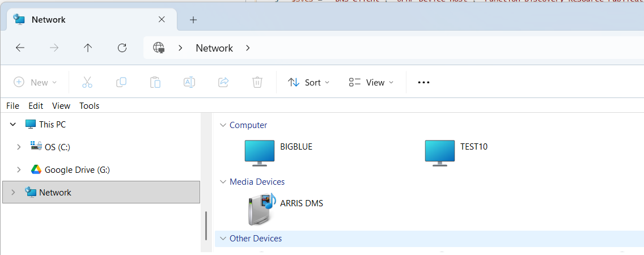The image size is (644, 255).
Task: Open the View dropdown in toolbar
Action: coord(371,82)
